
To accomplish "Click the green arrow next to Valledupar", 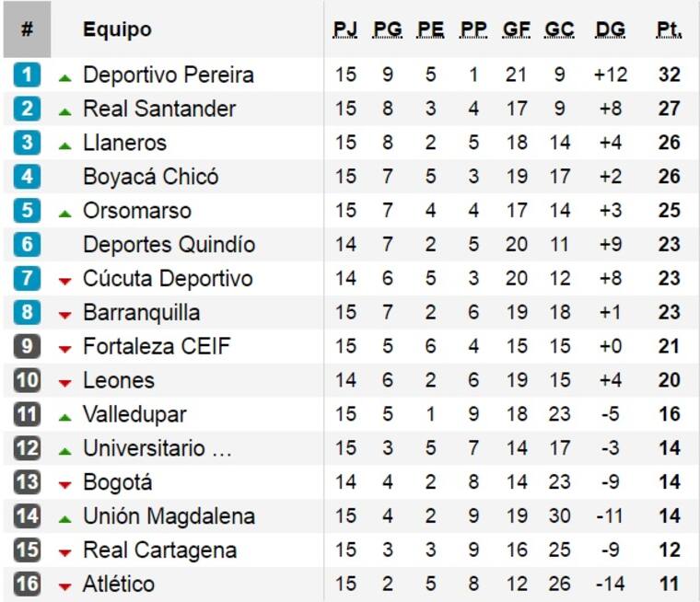I will 64,417.
